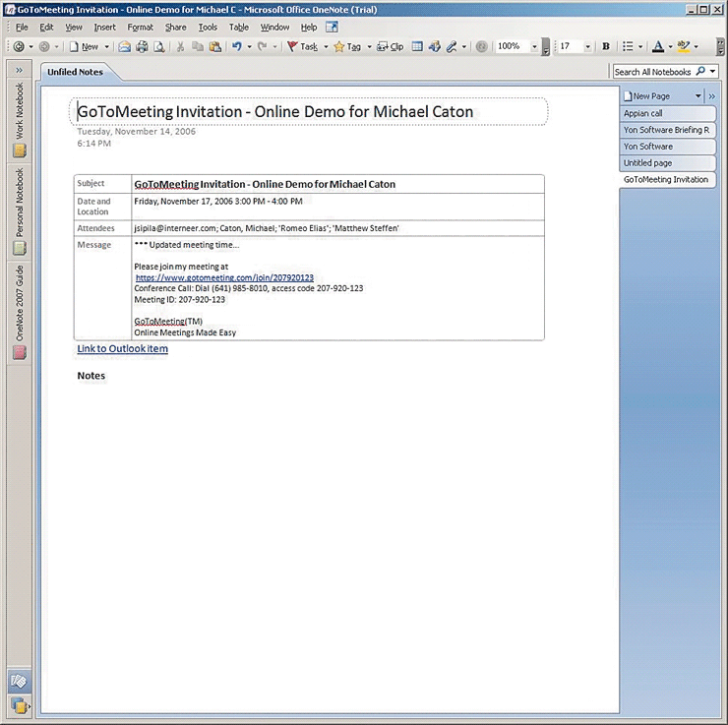Open the Back button dropdown arrow
This screenshot has height=725, width=728.
pyautogui.click(x=31, y=46)
